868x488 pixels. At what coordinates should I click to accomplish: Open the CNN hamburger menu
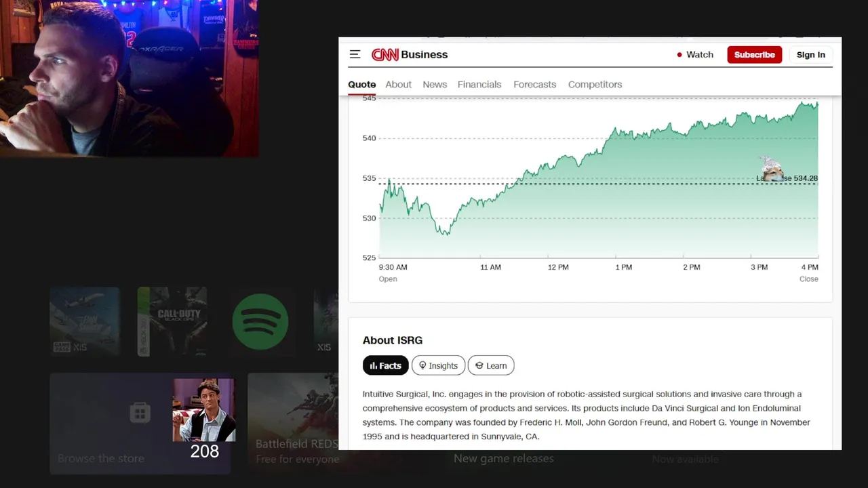(355, 54)
